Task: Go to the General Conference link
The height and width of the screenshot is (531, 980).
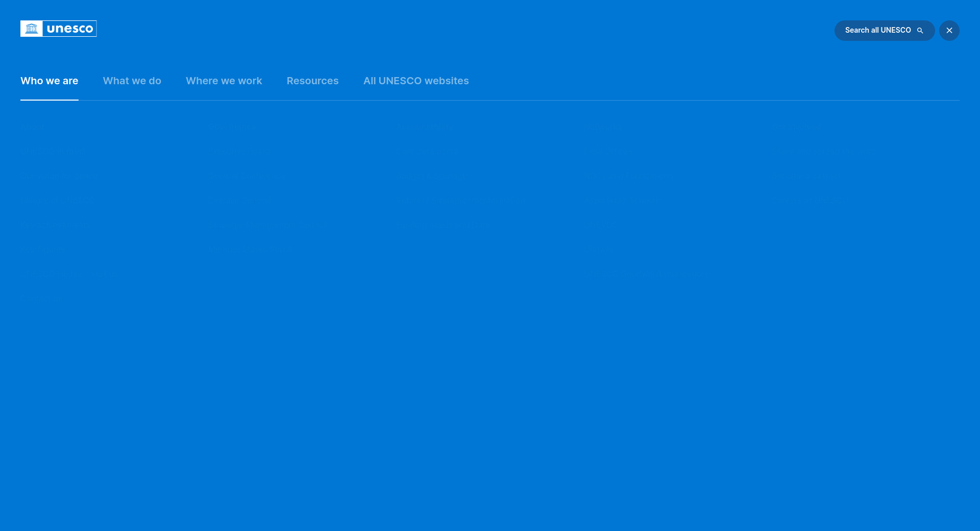Action: coord(247,176)
